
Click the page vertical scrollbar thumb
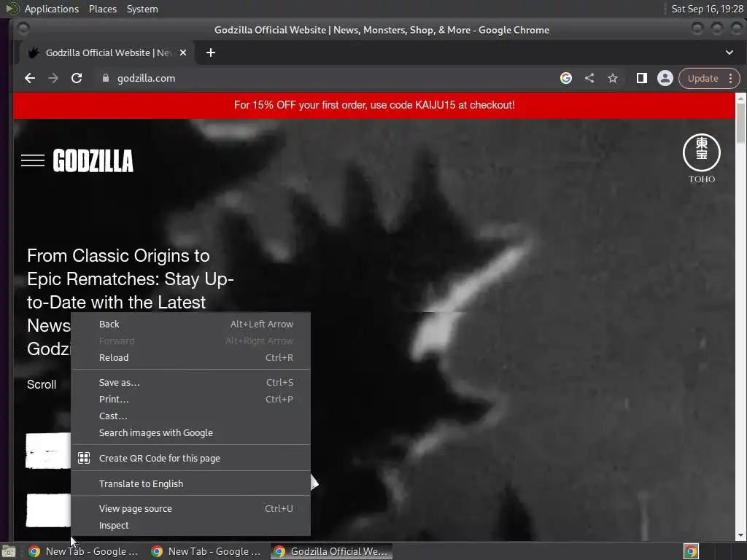coord(740,122)
